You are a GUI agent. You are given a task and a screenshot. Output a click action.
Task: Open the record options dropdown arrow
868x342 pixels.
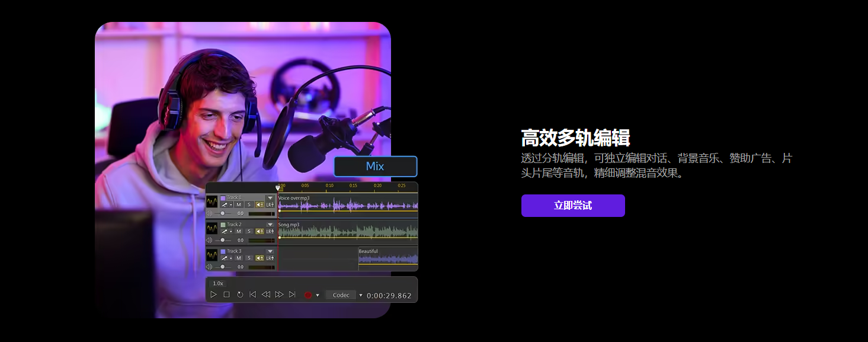pos(318,295)
